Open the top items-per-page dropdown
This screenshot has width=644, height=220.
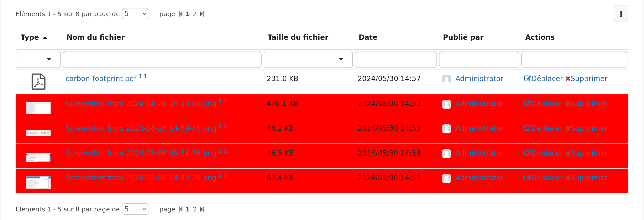pyautogui.click(x=136, y=14)
